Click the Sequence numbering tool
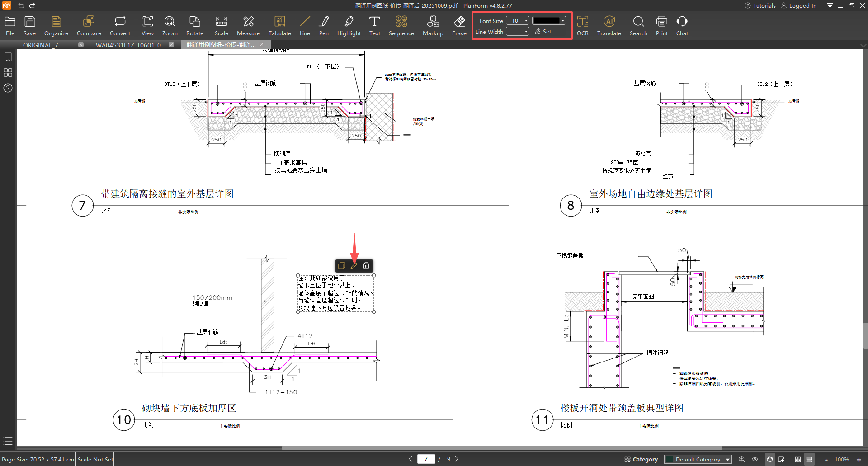Image resolution: width=868 pixels, height=466 pixels. [401, 26]
